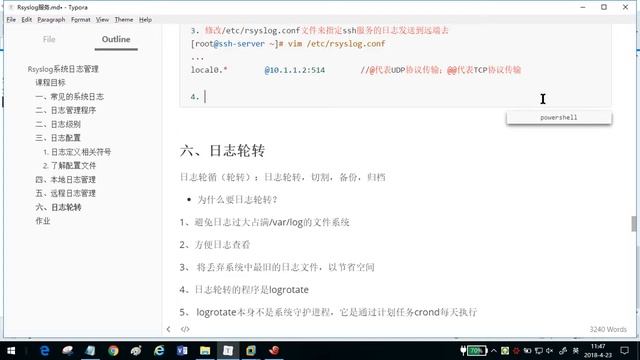Open notification action center
Screen dimensions: 640x360
pyautogui.click(x=624, y=351)
